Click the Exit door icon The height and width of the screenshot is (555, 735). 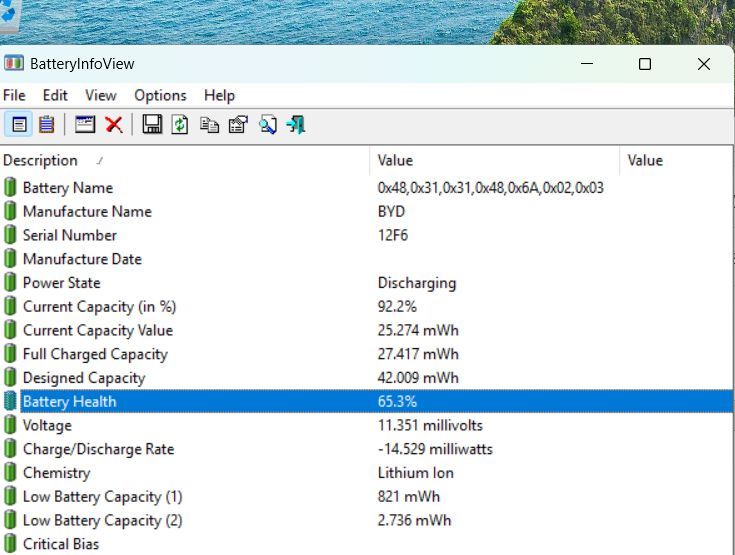(x=296, y=124)
